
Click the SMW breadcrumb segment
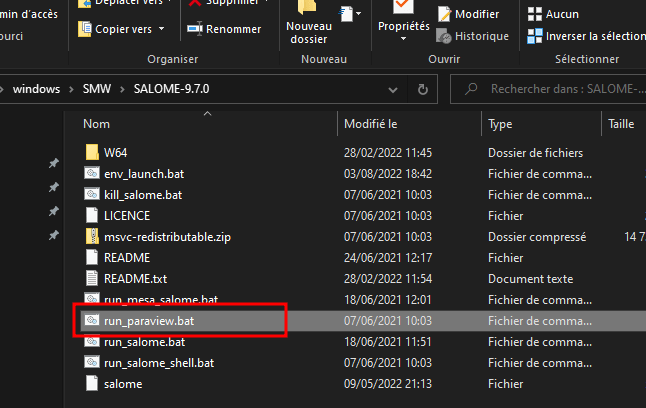click(x=97, y=89)
